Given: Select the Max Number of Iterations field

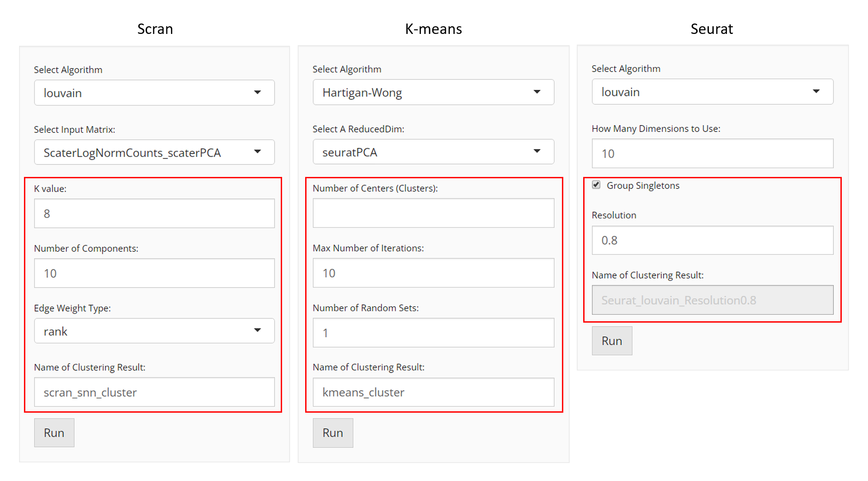Looking at the screenshot, I should point(433,273).
